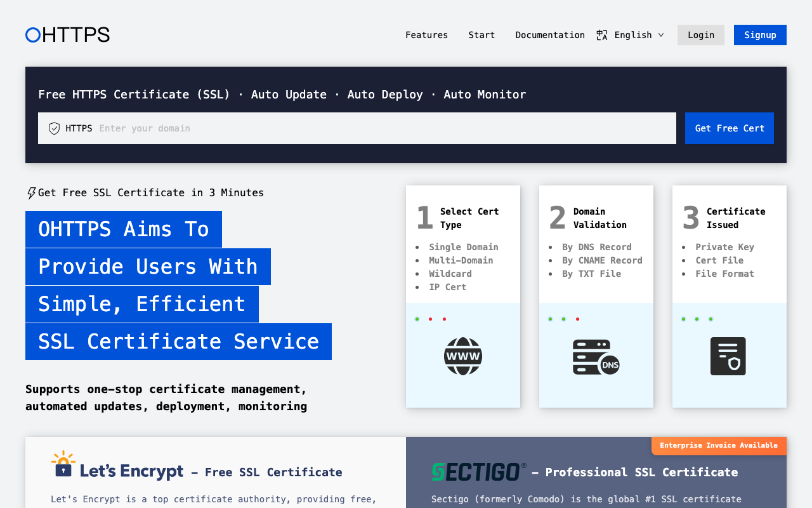Click the Wildcard list item
812x508 pixels.
pos(450,274)
